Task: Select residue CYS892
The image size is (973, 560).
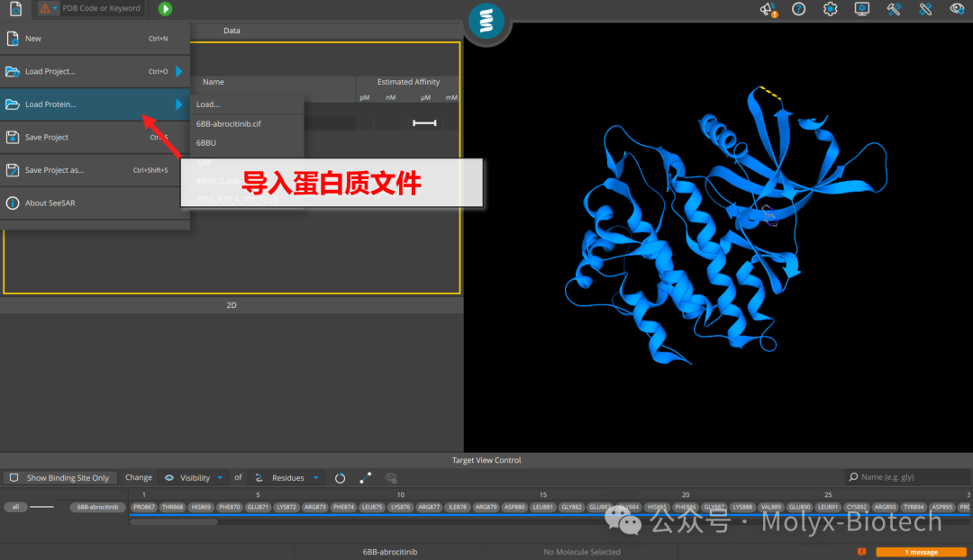Action: pos(857,507)
